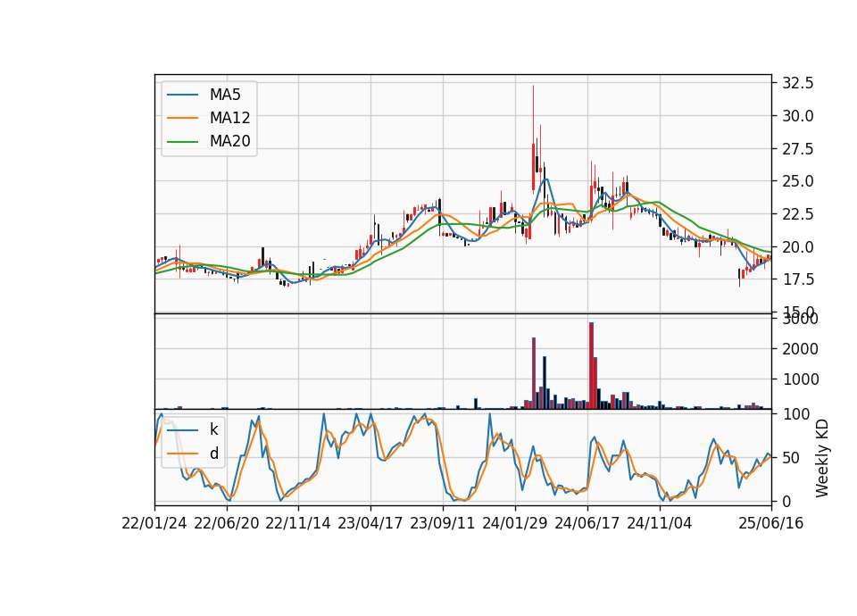Click the 22.5 price axis label

pos(798,213)
